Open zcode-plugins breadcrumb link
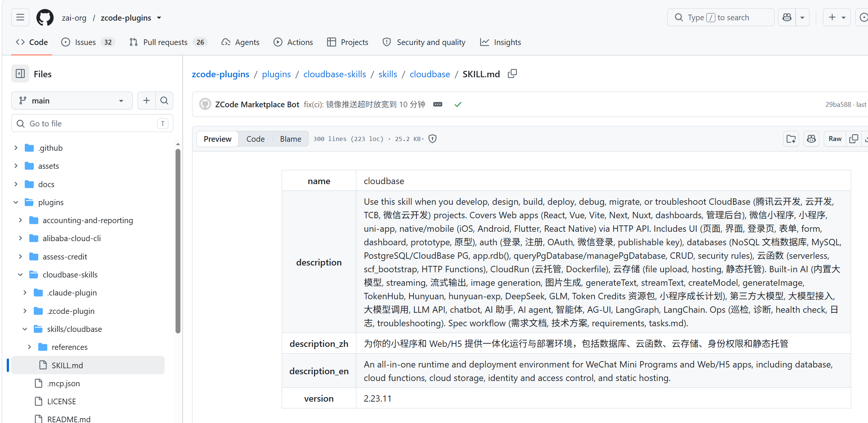Viewport: 868px width, 423px height. click(221, 74)
